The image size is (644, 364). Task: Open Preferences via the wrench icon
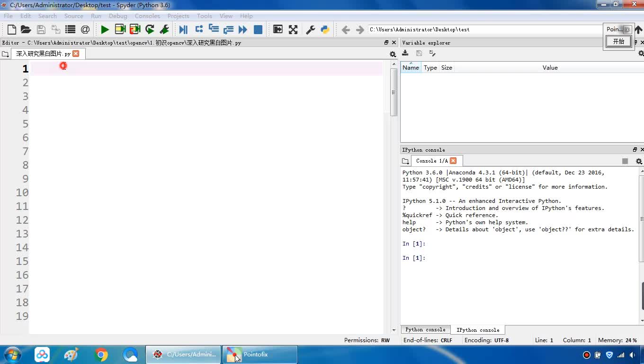click(311, 29)
